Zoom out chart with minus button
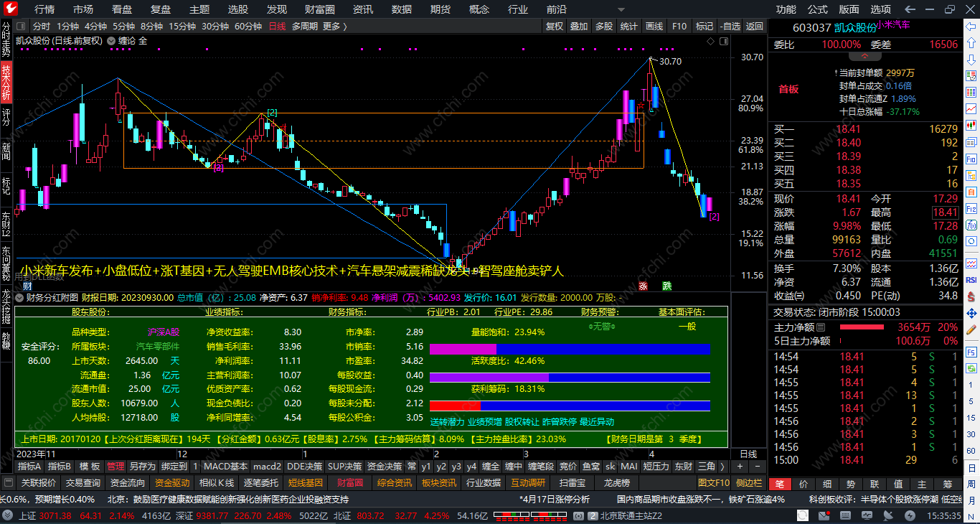The image size is (980, 524). tap(758, 467)
